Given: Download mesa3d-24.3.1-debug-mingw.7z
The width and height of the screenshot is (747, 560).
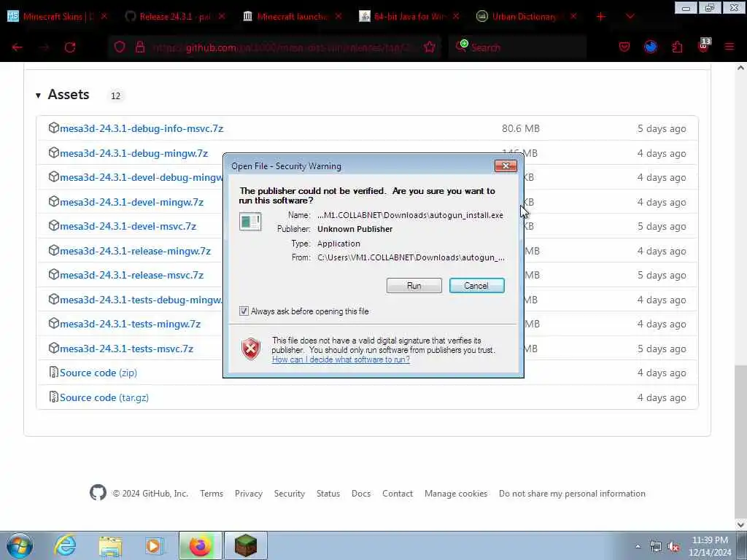Looking at the screenshot, I should [133, 153].
